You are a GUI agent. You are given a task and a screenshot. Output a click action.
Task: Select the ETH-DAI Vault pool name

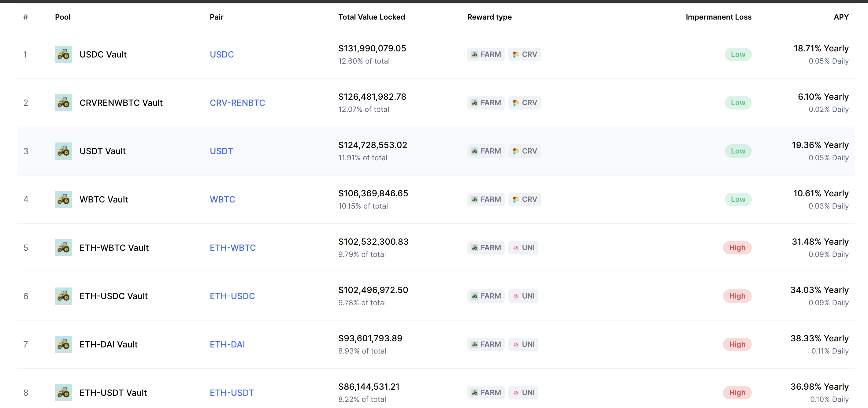point(109,344)
